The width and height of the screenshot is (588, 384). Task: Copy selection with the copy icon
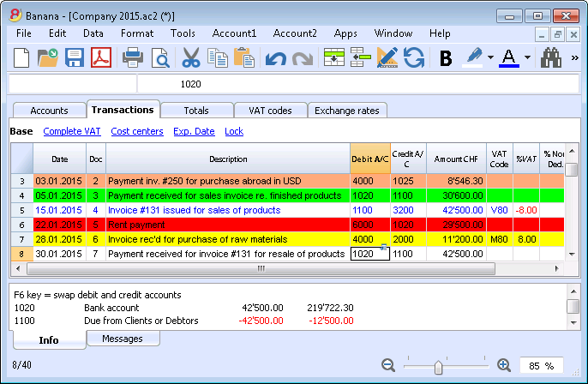point(218,57)
